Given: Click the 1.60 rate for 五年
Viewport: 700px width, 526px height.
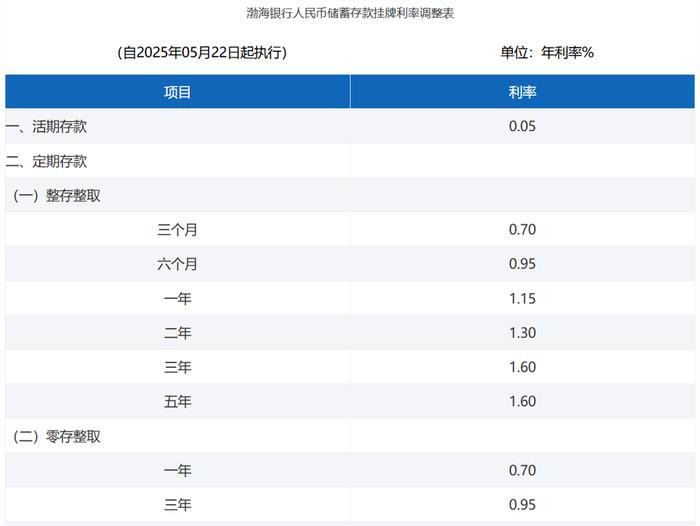Looking at the screenshot, I should coord(522,401).
